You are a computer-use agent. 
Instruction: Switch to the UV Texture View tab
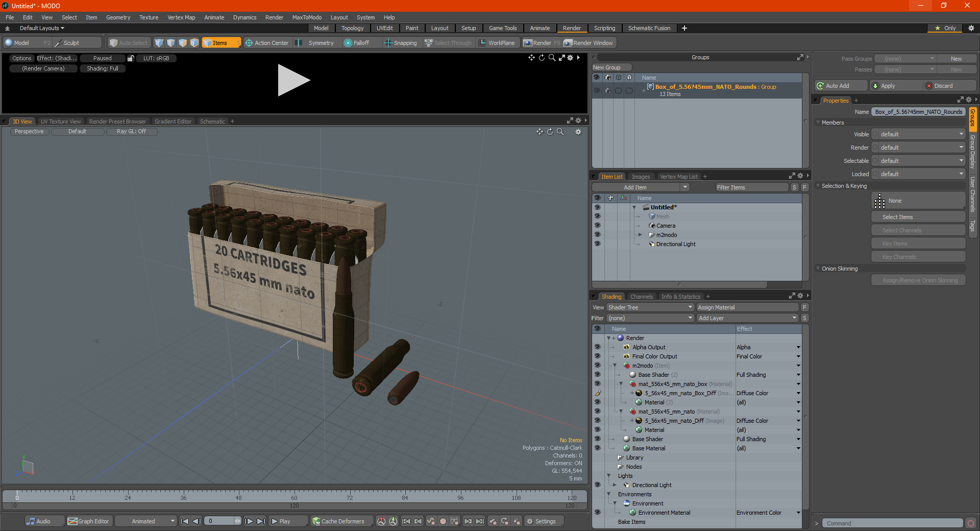click(x=61, y=122)
